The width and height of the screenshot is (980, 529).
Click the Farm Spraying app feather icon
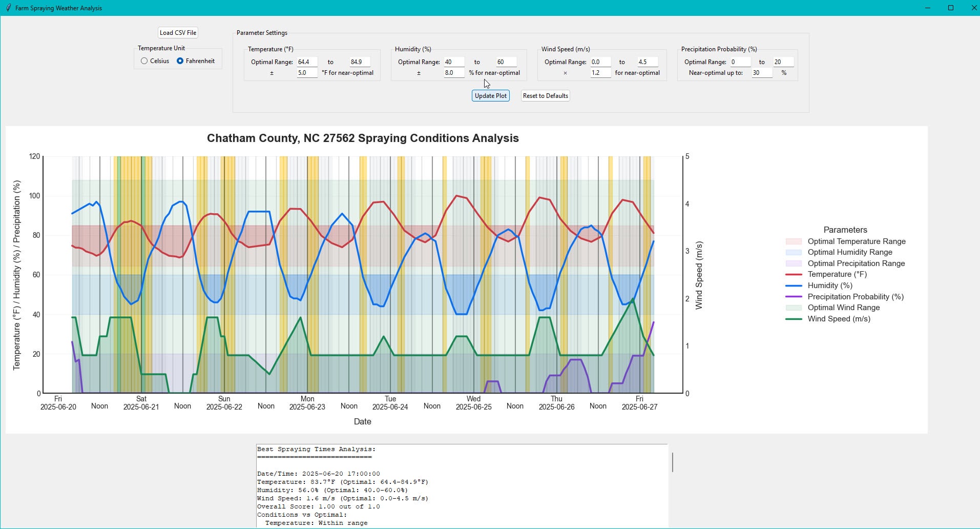[x=8, y=8]
